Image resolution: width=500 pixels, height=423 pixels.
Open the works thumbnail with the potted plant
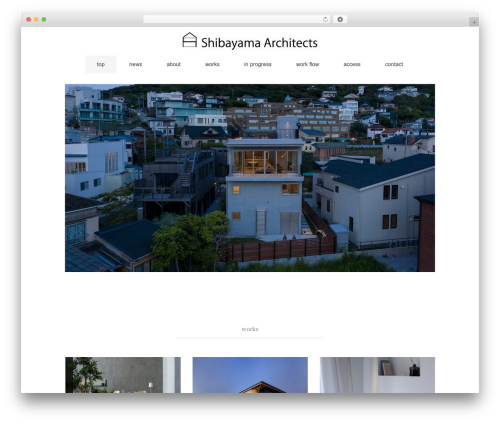123,375
